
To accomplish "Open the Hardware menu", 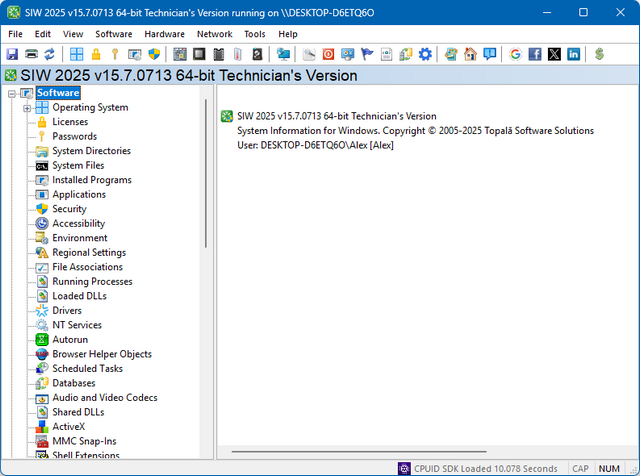I will point(164,34).
